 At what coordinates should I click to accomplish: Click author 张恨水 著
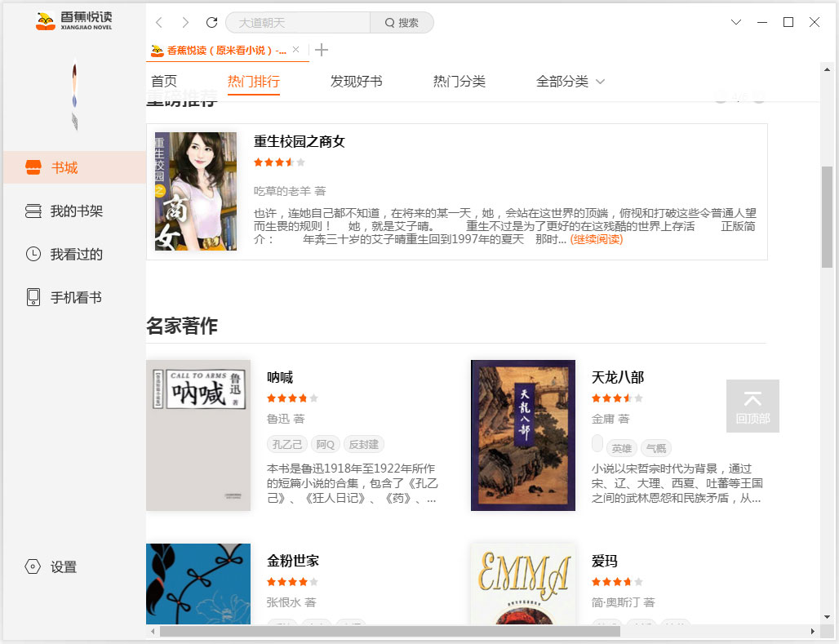(291, 602)
